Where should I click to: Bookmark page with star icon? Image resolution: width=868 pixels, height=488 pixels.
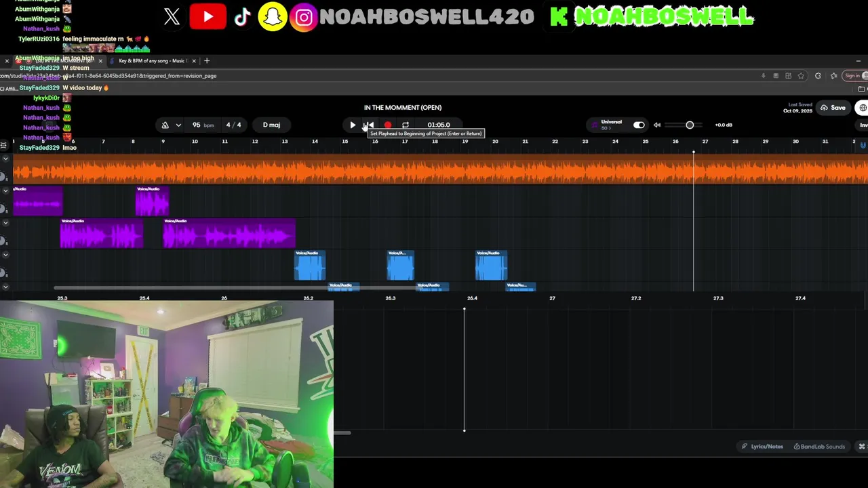tap(801, 76)
